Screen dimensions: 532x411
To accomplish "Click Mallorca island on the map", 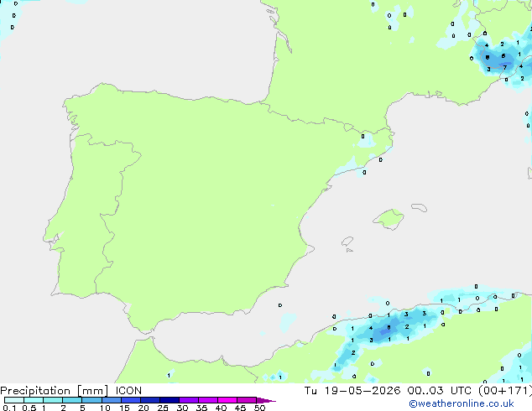I will click(x=389, y=219).
